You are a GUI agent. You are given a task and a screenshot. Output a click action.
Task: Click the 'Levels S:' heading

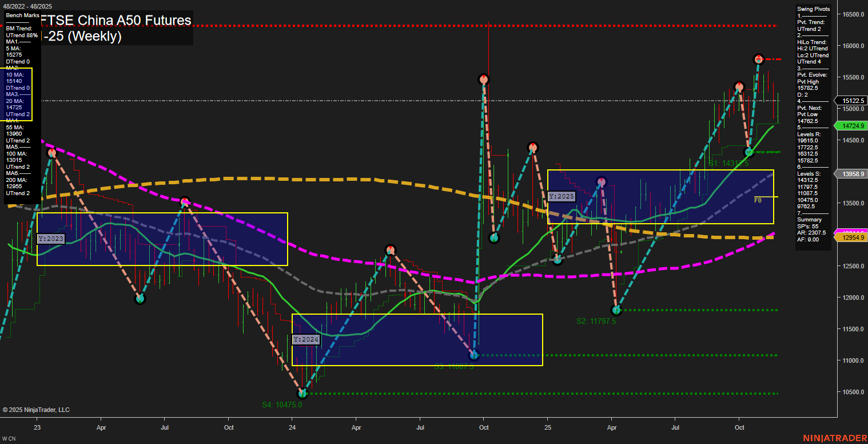pyautogui.click(x=809, y=173)
